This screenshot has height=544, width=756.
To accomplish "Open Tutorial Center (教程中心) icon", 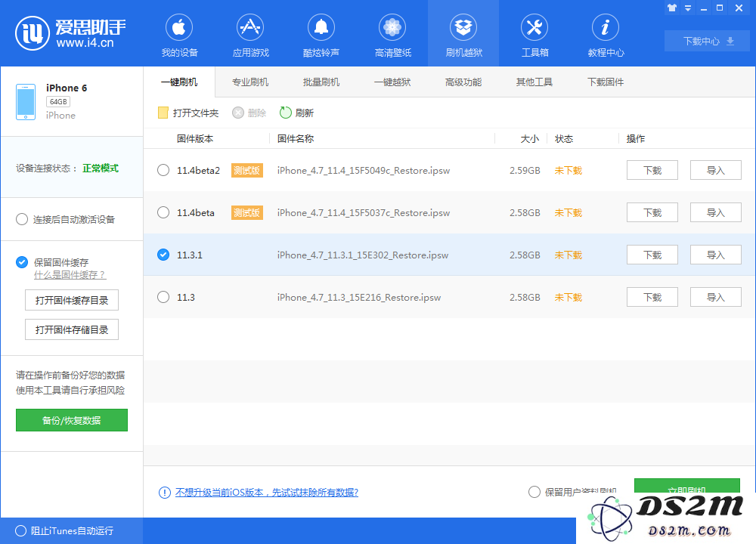I will pos(606,27).
